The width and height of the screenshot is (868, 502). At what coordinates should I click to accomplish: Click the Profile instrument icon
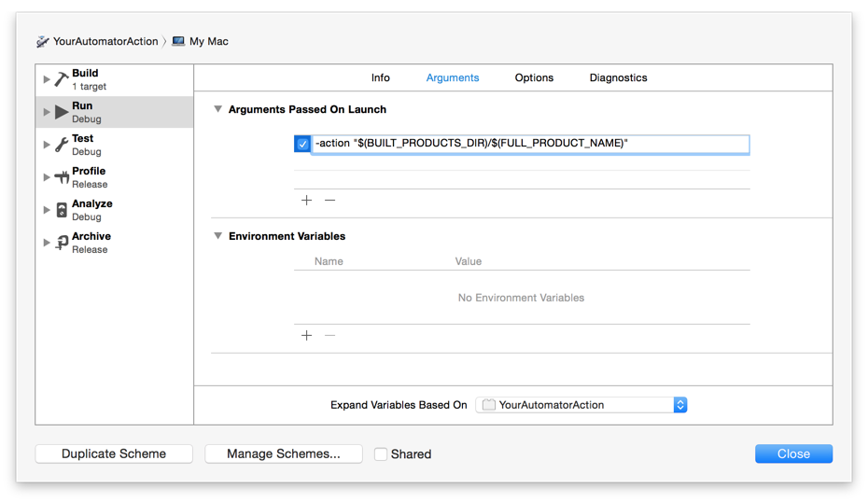(62, 177)
